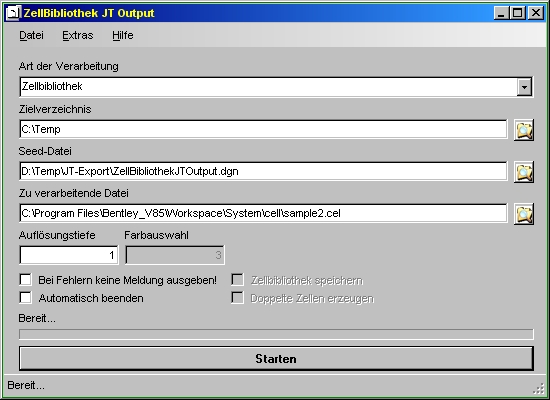Click the Zielverzeichnis label
Screen dimensions: 550x400
55,109
